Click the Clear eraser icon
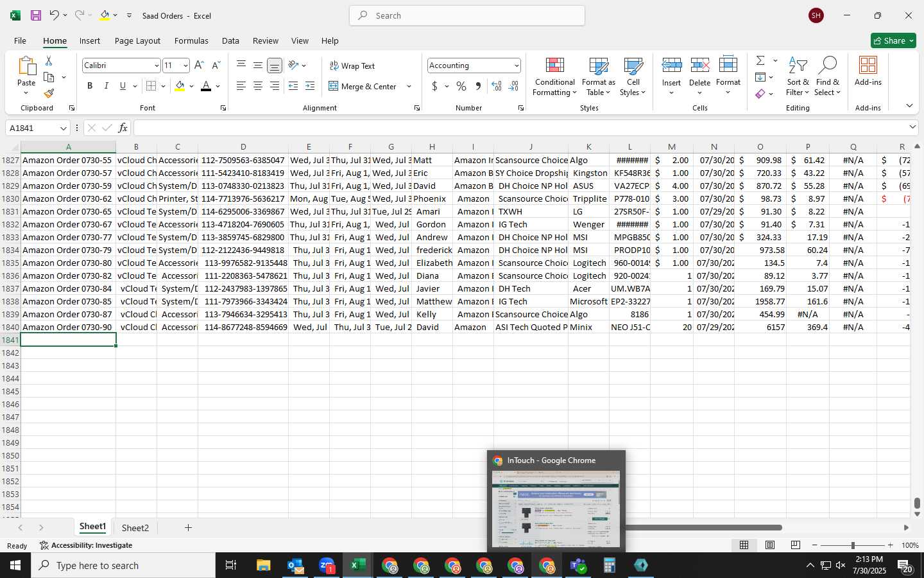This screenshot has width=924, height=578. (x=760, y=94)
